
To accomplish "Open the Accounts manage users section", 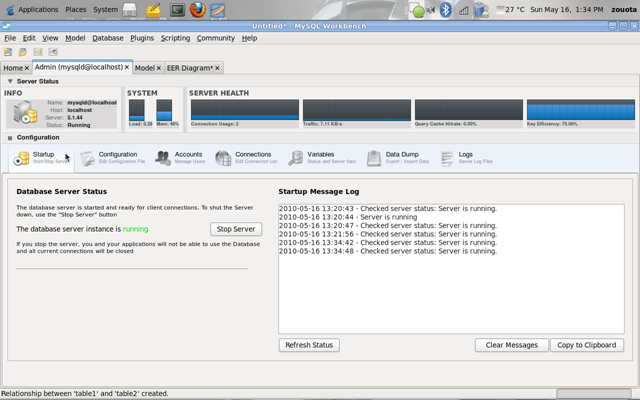I will pyautogui.click(x=180, y=158).
